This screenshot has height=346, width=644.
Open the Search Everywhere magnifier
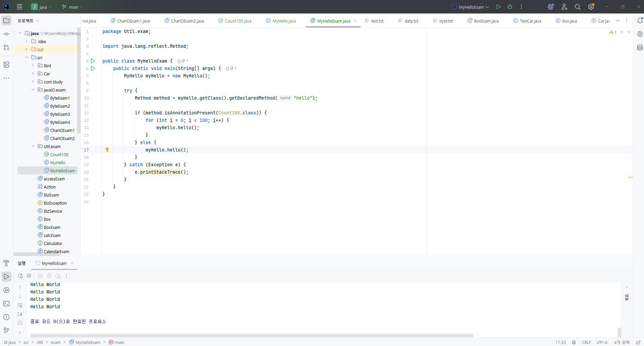pos(578,7)
